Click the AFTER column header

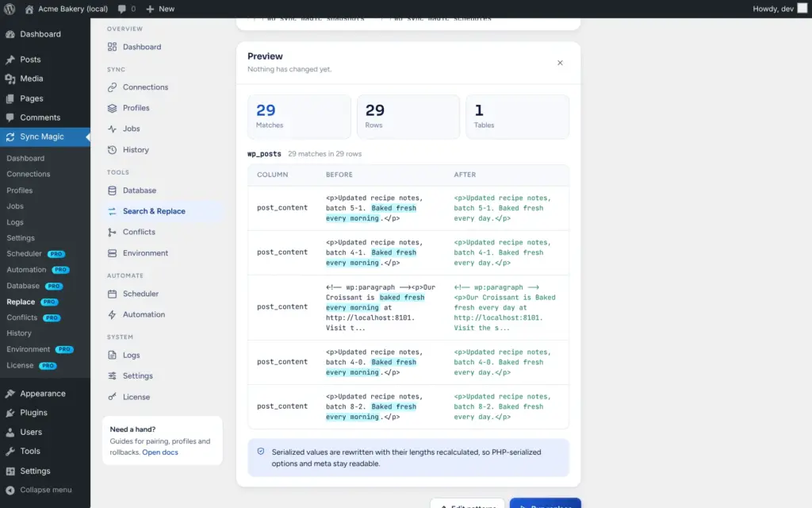pos(465,175)
